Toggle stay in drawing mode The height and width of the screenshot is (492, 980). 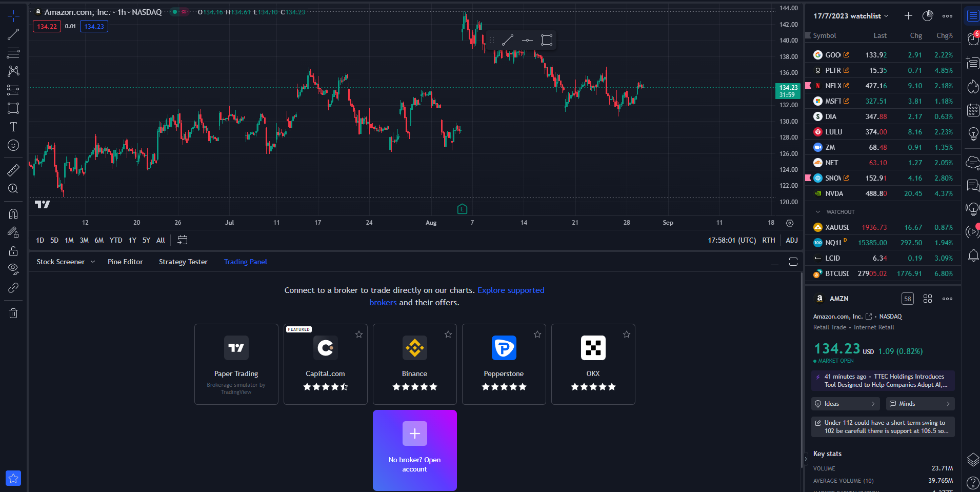[13, 232]
